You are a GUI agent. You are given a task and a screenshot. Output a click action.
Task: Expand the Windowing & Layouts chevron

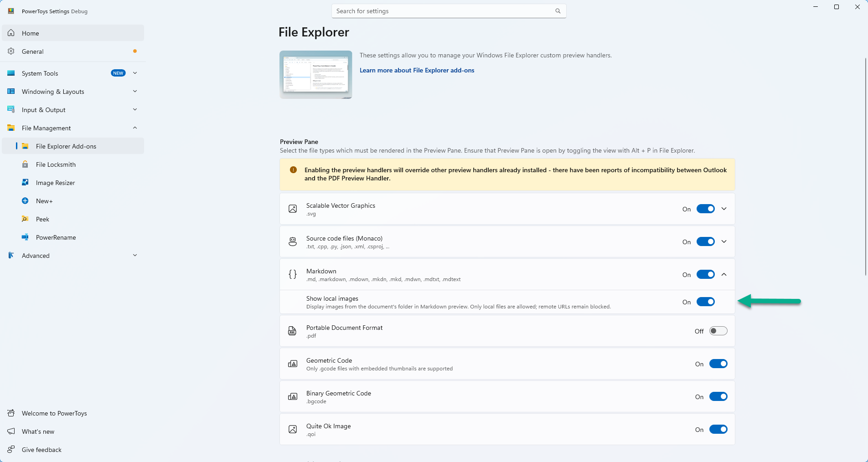coord(135,91)
